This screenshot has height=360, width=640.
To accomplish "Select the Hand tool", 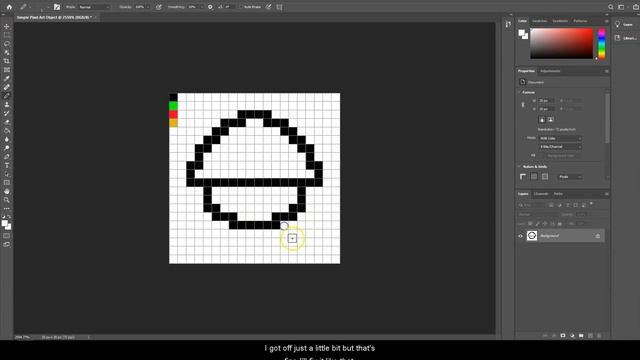I will coord(7,191).
